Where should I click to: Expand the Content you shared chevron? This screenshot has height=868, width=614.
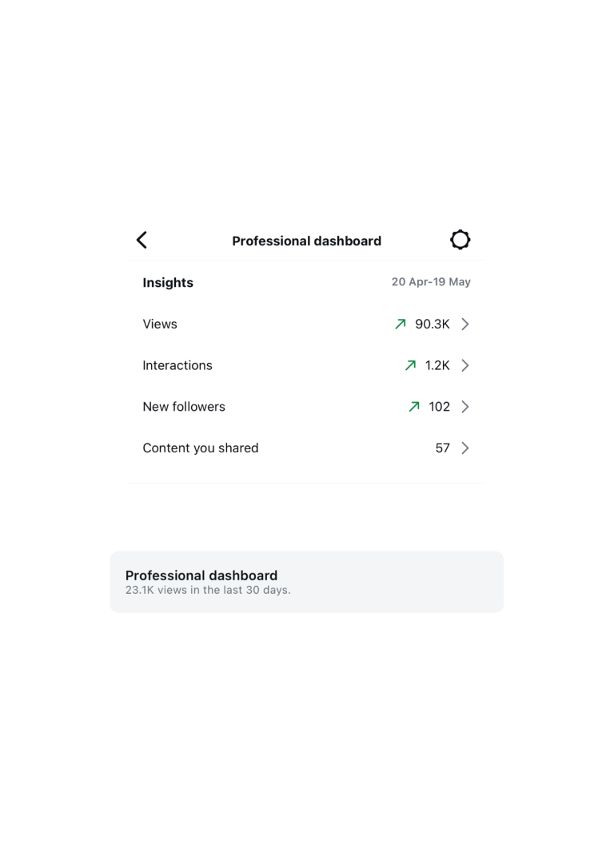coord(465,448)
